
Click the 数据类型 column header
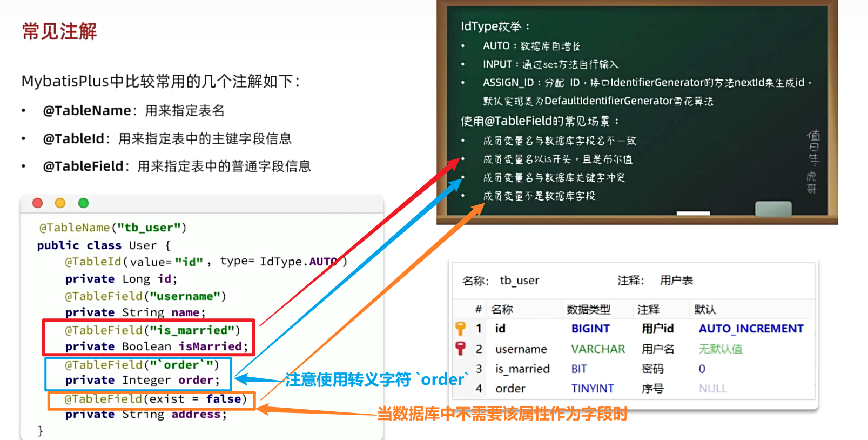[x=588, y=309]
